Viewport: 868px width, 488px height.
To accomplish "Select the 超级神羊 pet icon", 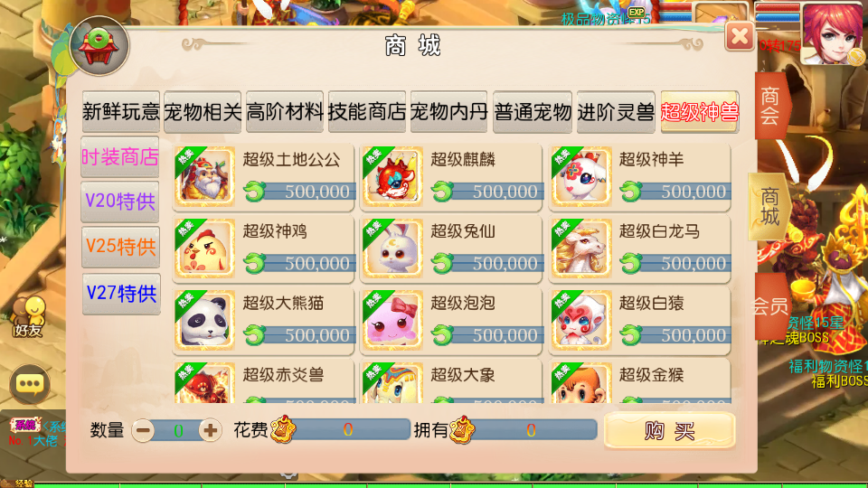I will coord(580,176).
